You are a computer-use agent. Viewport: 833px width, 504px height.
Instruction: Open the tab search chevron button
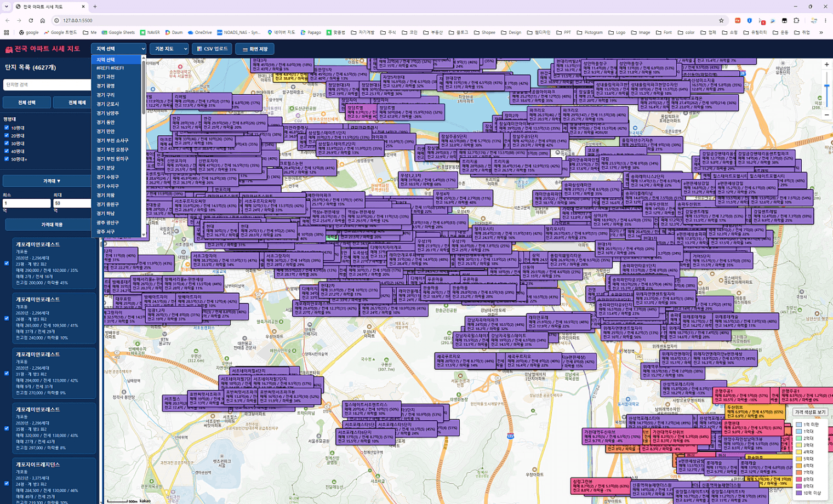click(x=7, y=7)
